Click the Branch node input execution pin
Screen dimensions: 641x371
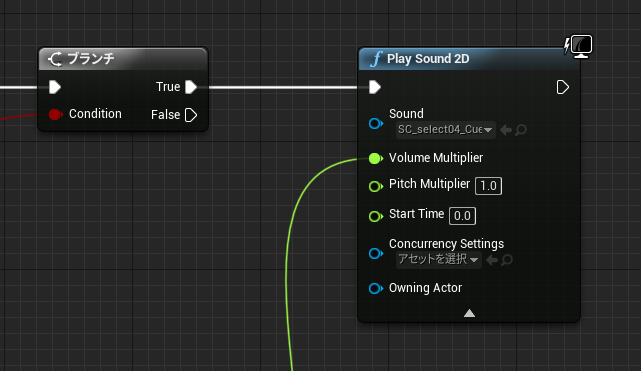click(55, 87)
